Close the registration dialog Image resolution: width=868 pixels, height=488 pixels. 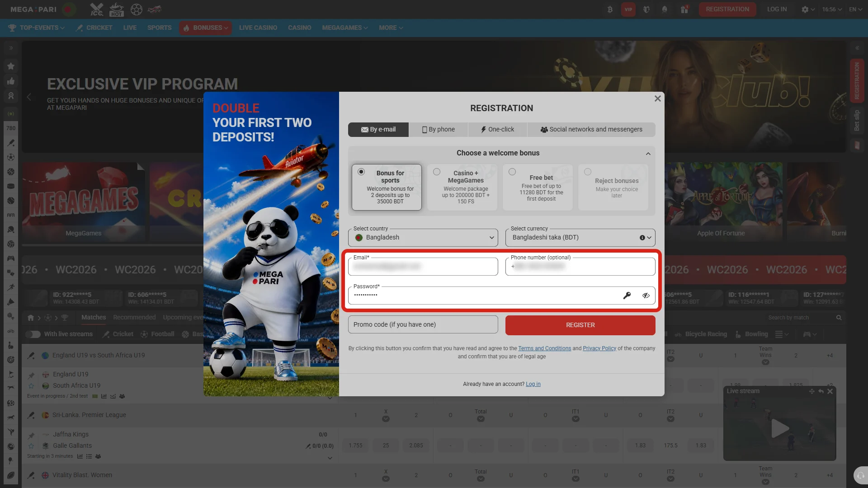(658, 99)
